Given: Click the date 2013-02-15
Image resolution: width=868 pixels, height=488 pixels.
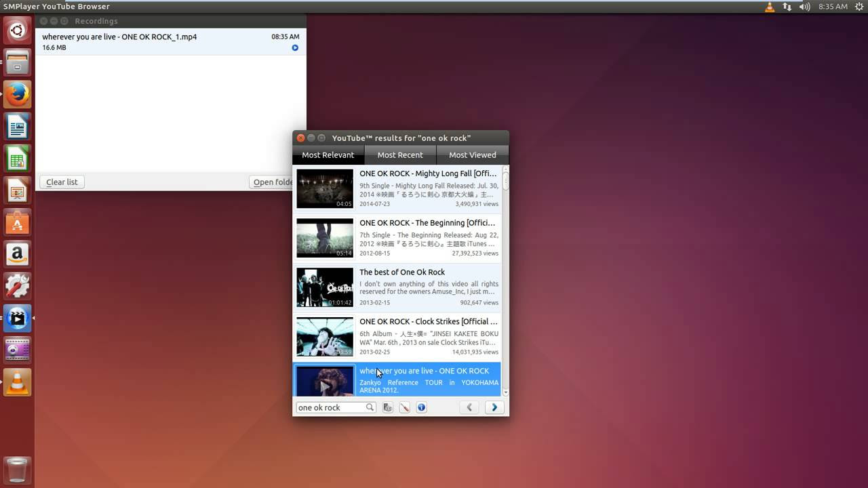Looking at the screenshot, I should click(x=374, y=303).
